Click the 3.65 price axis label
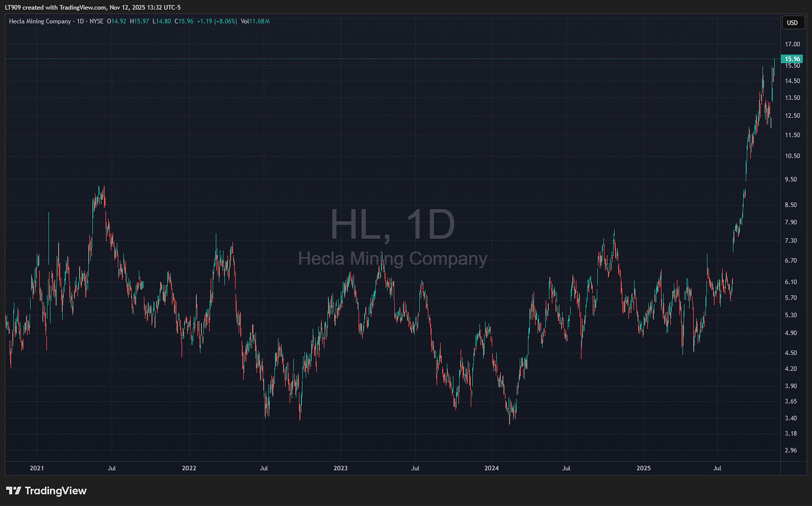Viewport: 812px width, 506px height. (791, 402)
